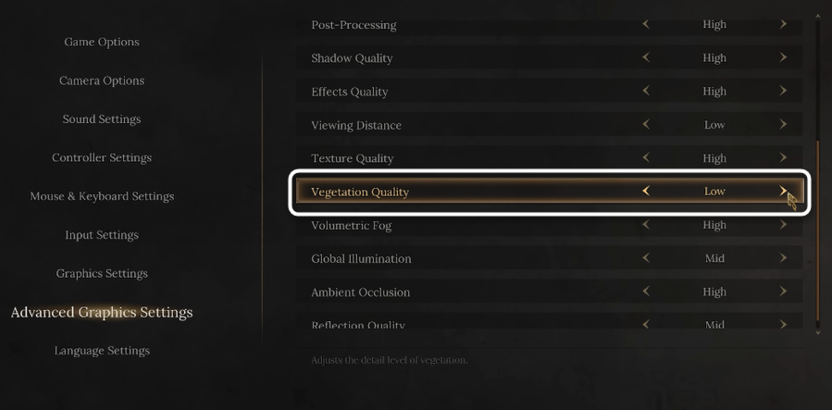Screen dimensions: 832x410
Task: Open Language Settings
Action: (102, 351)
